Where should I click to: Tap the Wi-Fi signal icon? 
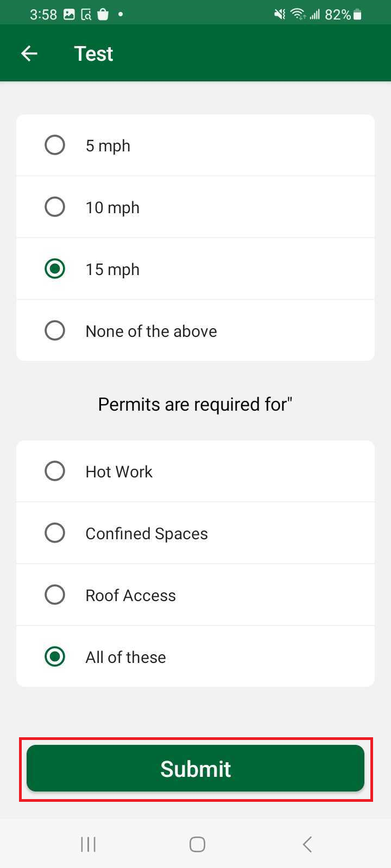[298, 15]
